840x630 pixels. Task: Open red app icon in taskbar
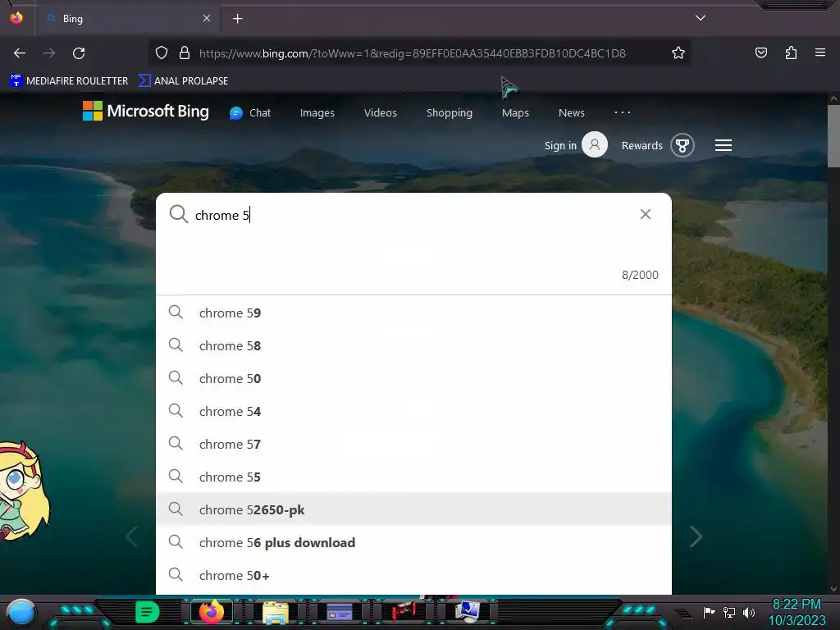[404, 611]
